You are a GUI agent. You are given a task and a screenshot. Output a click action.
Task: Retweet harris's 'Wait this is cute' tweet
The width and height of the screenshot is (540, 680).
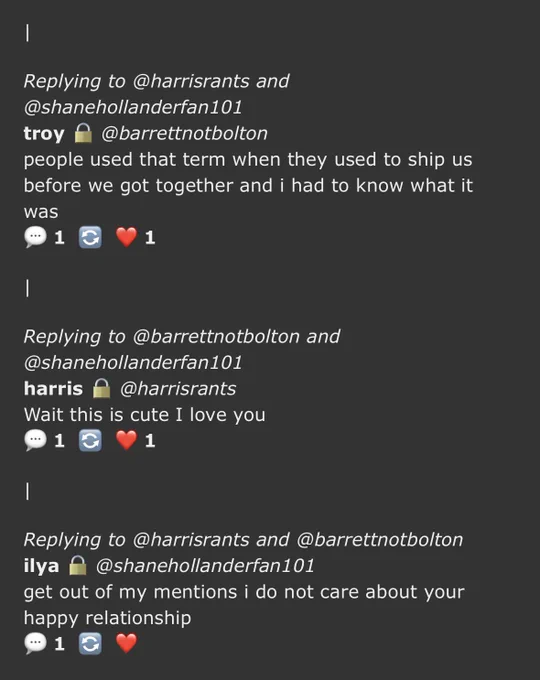90,441
